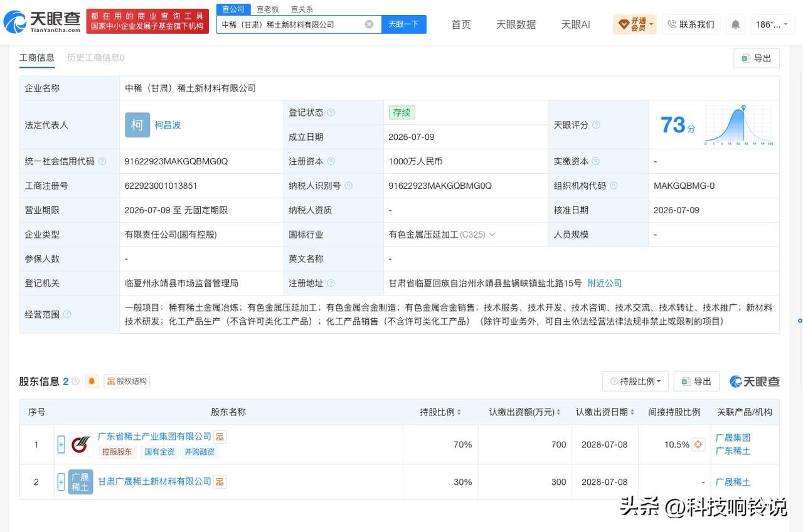Expand row 1 shareholder 广东省稀土产业集团

(x=61, y=445)
